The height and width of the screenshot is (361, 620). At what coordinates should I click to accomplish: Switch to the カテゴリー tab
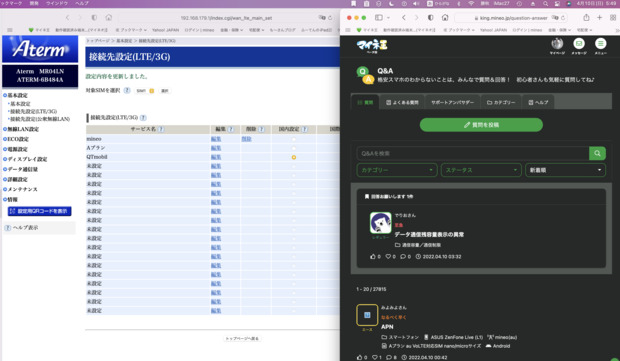(501, 102)
